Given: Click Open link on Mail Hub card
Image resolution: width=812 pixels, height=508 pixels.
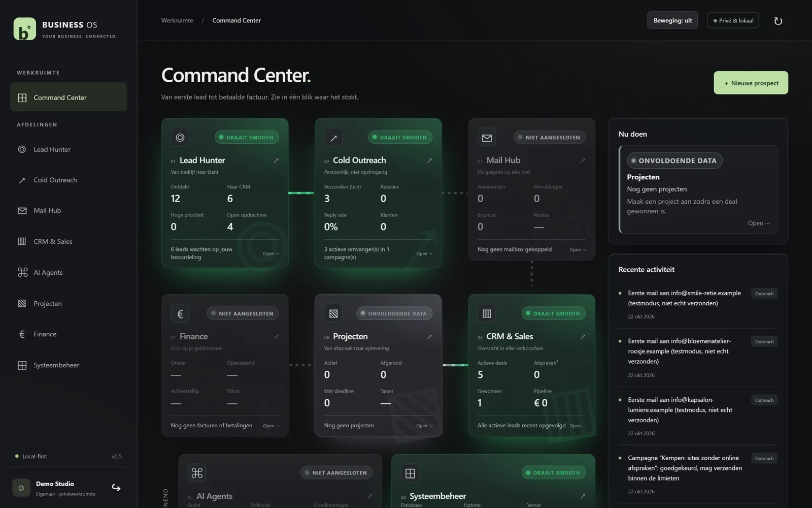Looking at the screenshot, I should (578, 249).
